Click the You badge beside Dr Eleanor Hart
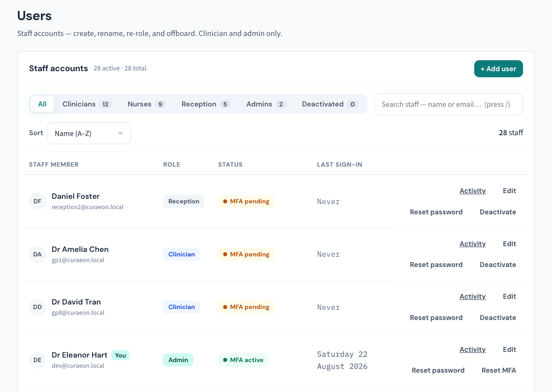Viewport: 552px width, 392px height. [120, 355]
